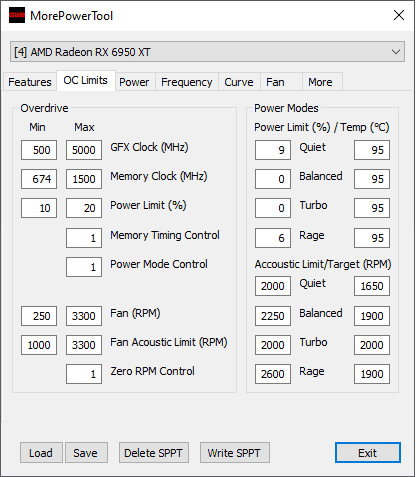This screenshot has height=477, width=416.
Task: Click Quiet temperature field (95)
Action: tap(372, 150)
